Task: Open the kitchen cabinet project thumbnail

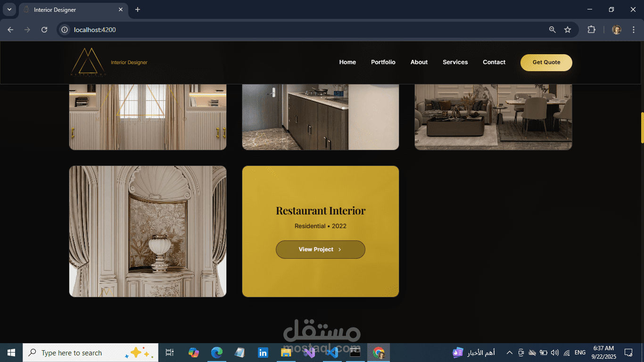Action: coord(321,117)
